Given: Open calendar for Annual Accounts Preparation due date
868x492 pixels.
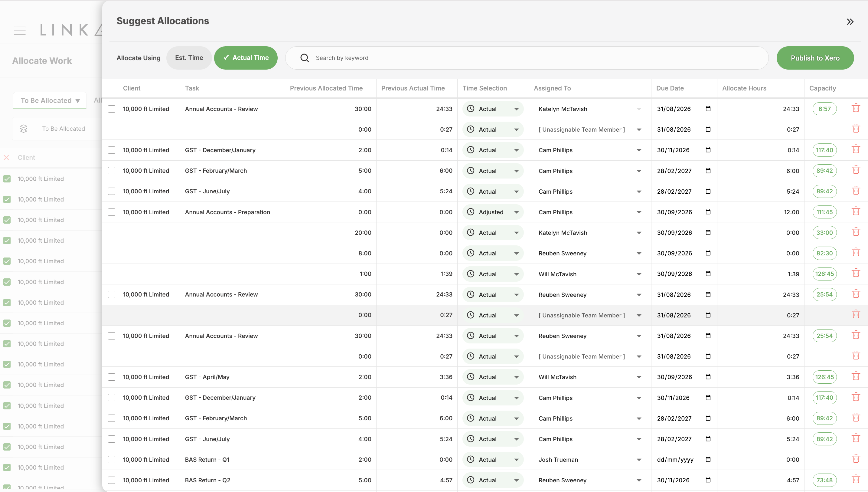Looking at the screenshot, I should (708, 212).
